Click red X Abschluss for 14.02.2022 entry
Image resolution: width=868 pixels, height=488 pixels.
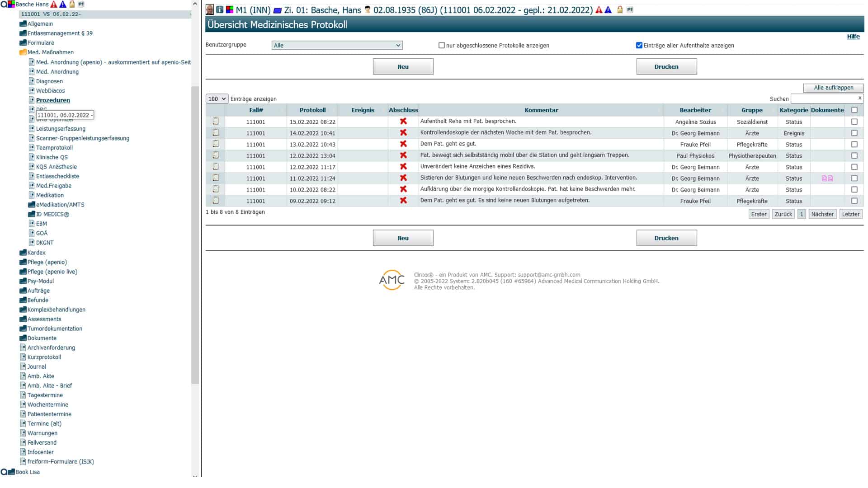(x=403, y=133)
